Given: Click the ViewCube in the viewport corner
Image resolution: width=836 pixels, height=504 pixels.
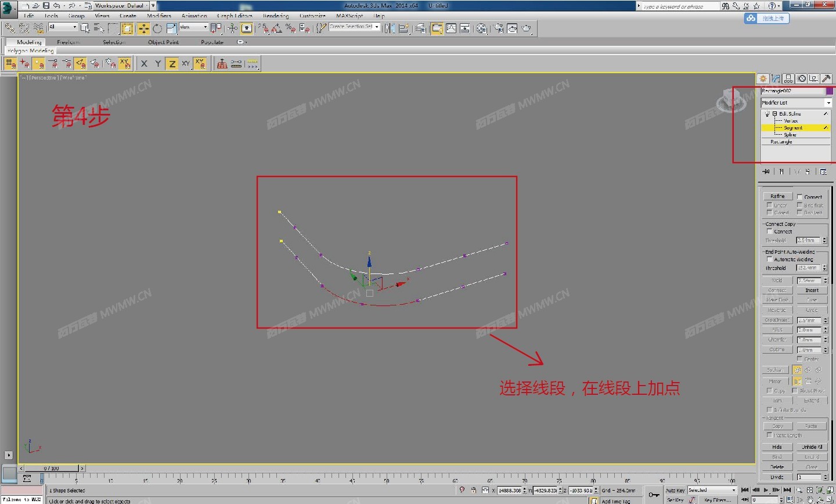Looking at the screenshot, I should pos(730,100).
